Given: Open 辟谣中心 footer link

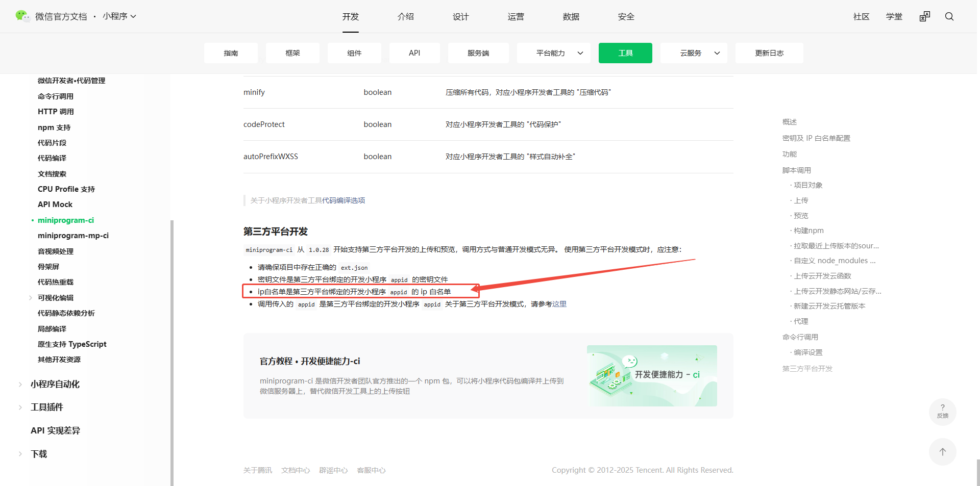Looking at the screenshot, I should [333, 470].
